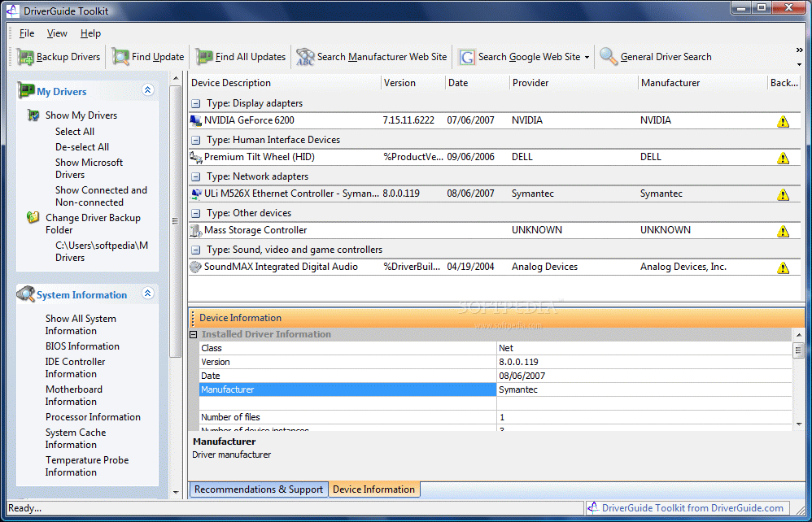Collapse Sound, video and game controllers group
Image resolution: width=812 pixels, height=522 pixels.
[196, 250]
